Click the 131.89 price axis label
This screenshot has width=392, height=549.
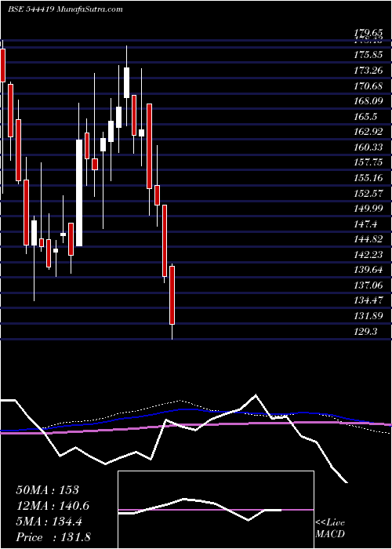(368, 316)
